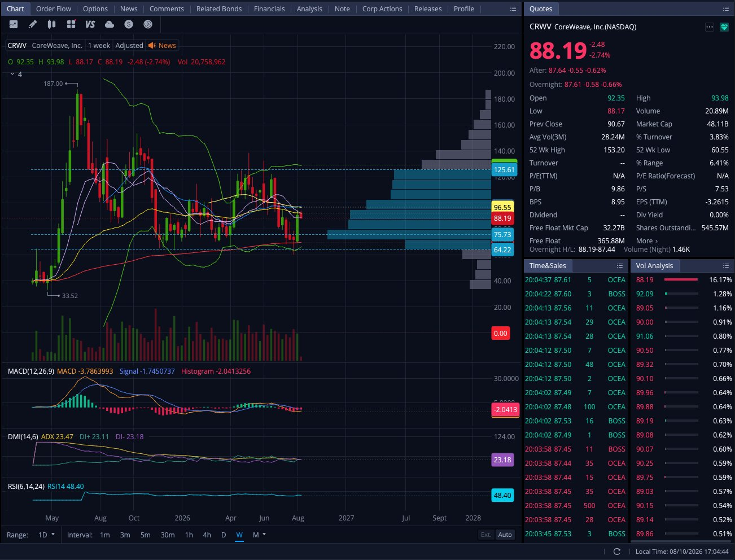Screen dimensions: 735x560
Task: Click the circled S icon
Action: [129, 24]
